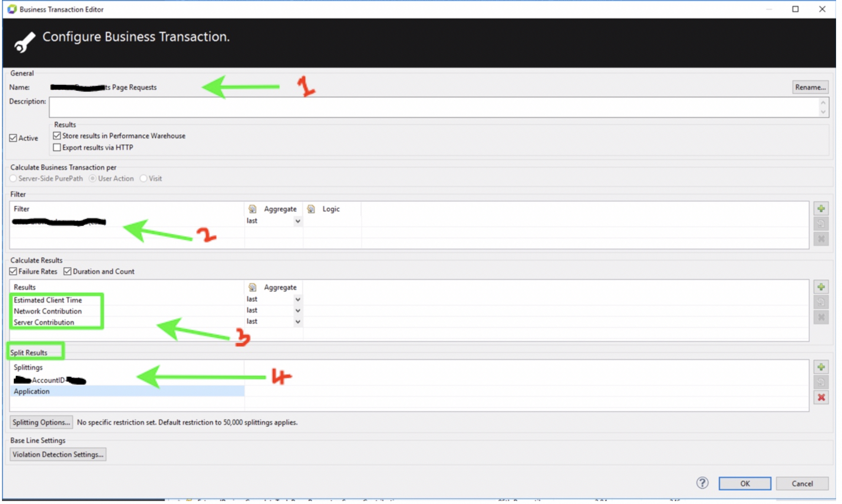Open Splitting Options dialog
The image size is (842, 504).
[x=41, y=423]
